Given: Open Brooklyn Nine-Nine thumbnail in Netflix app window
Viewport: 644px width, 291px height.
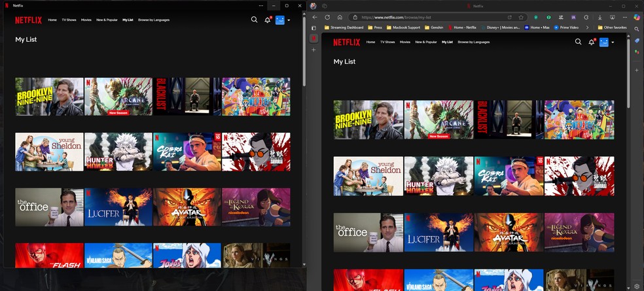Looking at the screenshot, I should coord(49,96).
